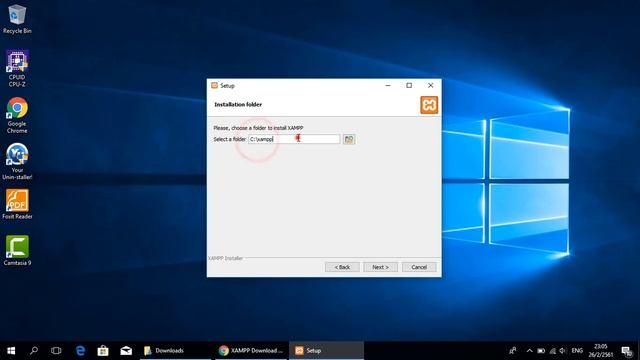This screenshot has width=640, height=360.
Task: Click the Select a folder path field
Action: (x=294, y=139)
